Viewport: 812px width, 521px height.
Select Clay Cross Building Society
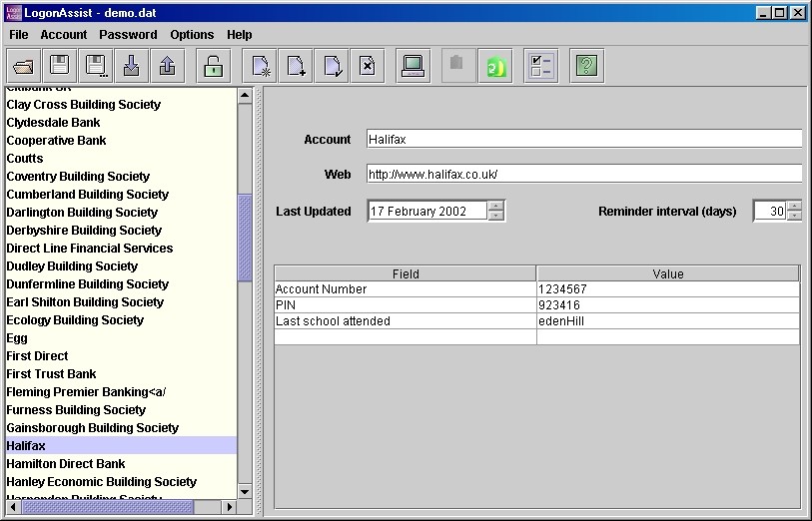(x=121, y=105)
